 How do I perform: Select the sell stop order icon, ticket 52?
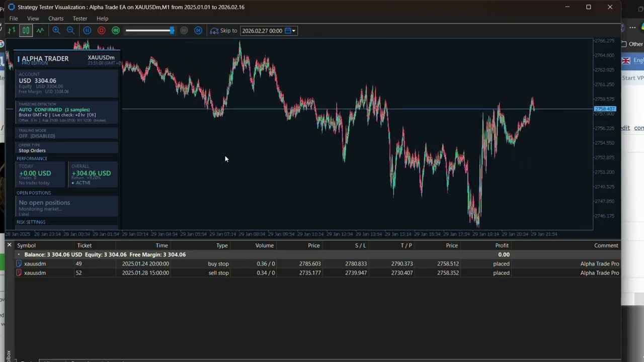[x=19, y=273]
